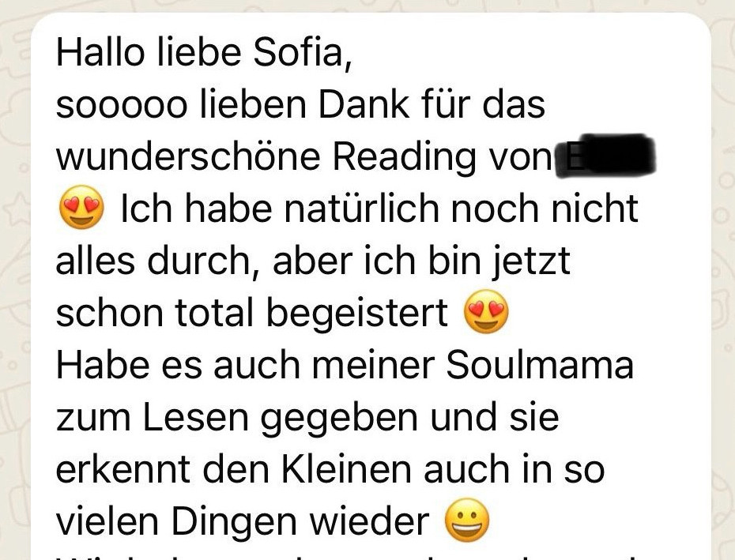
Task: Click the word "Lesen"
Action: click(x=196, y=417)
